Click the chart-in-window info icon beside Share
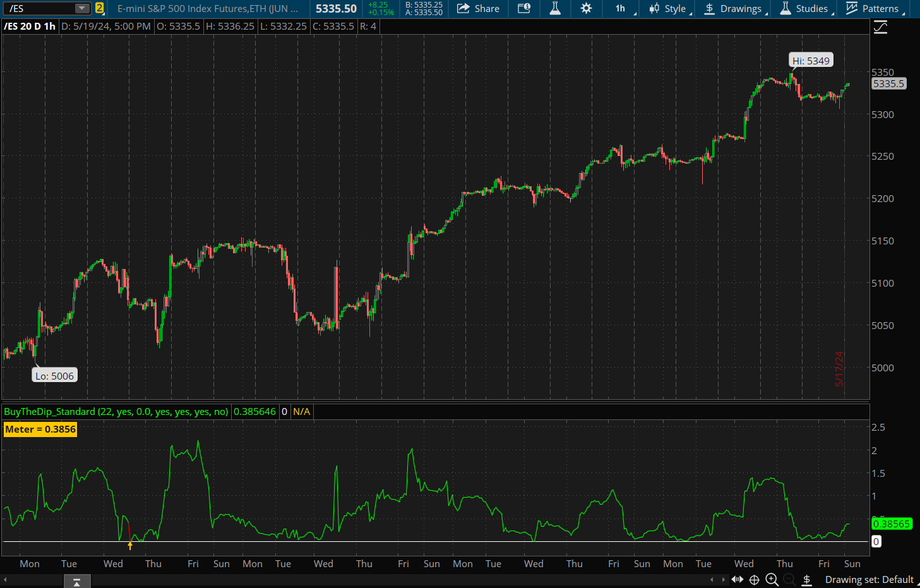This screenshot has width=920, height=588. point(524,8)
